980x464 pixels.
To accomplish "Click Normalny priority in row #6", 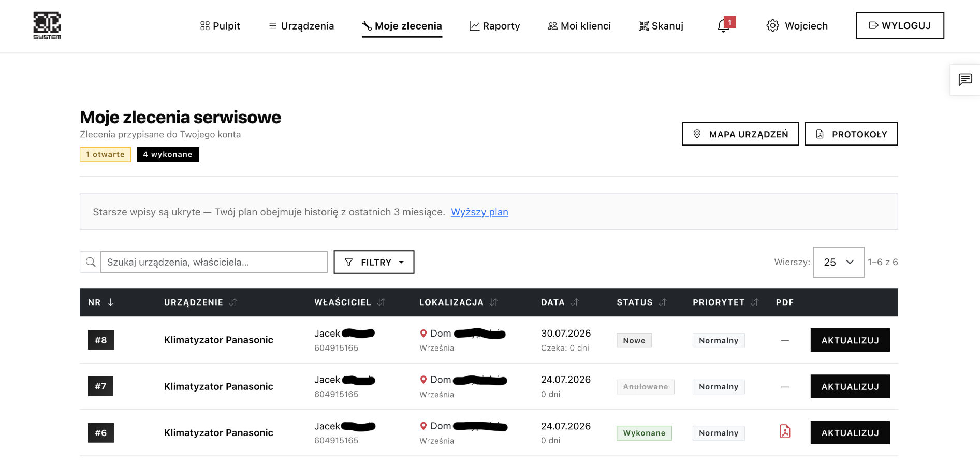I will (x=719, y=433).
